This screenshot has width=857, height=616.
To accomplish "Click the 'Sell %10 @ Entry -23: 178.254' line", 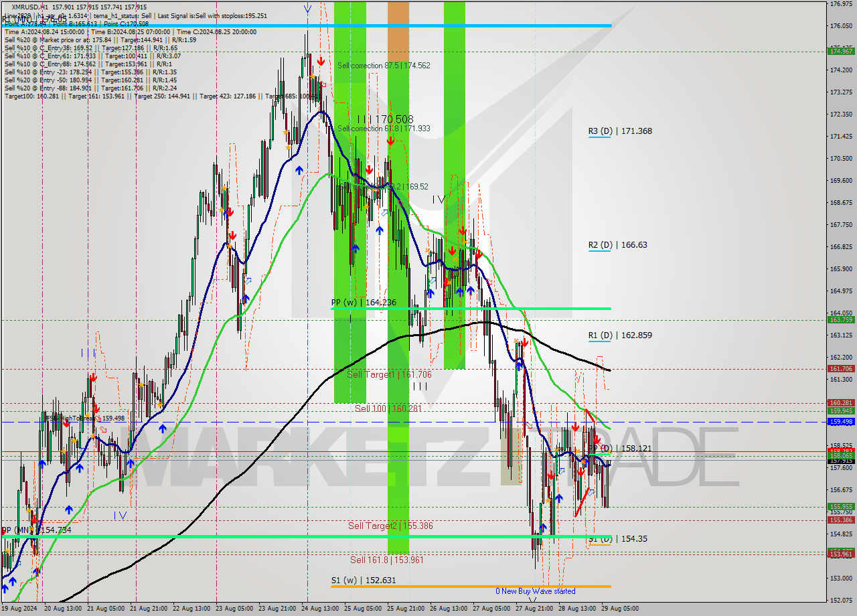I will pos(90,72).
